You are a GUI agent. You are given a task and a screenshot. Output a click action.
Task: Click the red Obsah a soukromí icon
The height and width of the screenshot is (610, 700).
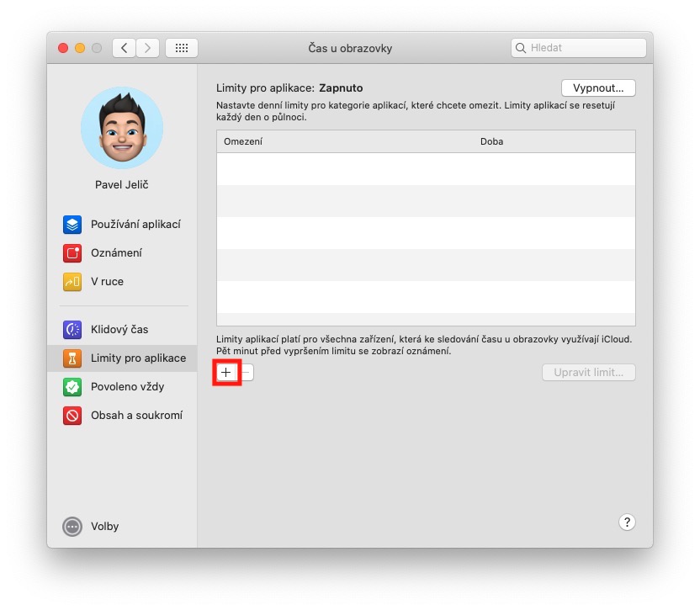click(72, 416)
